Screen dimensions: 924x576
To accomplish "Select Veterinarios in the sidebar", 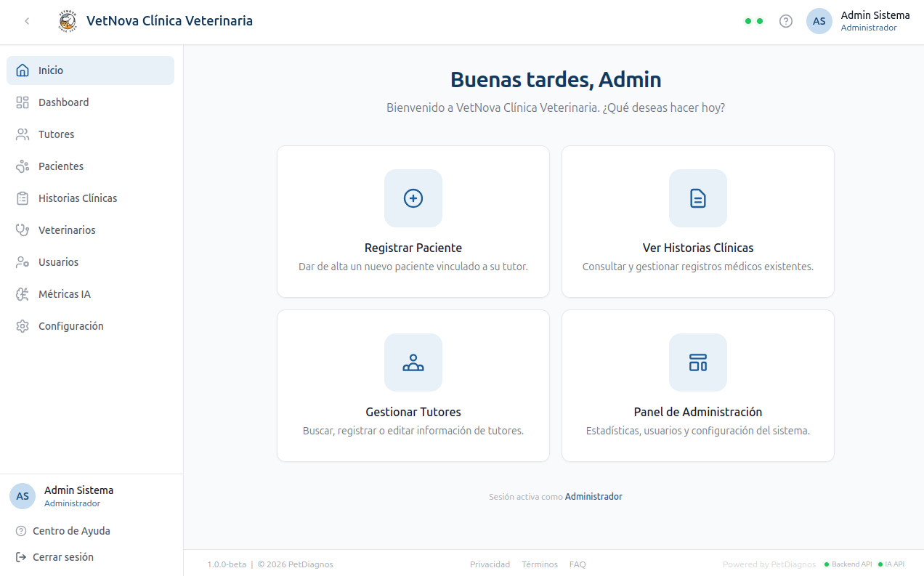I will [90, 230].
